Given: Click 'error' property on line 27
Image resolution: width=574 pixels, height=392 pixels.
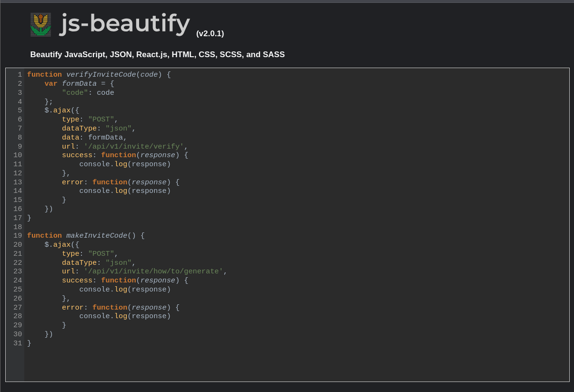Looking at the screenshot, I should click(73, 308).
